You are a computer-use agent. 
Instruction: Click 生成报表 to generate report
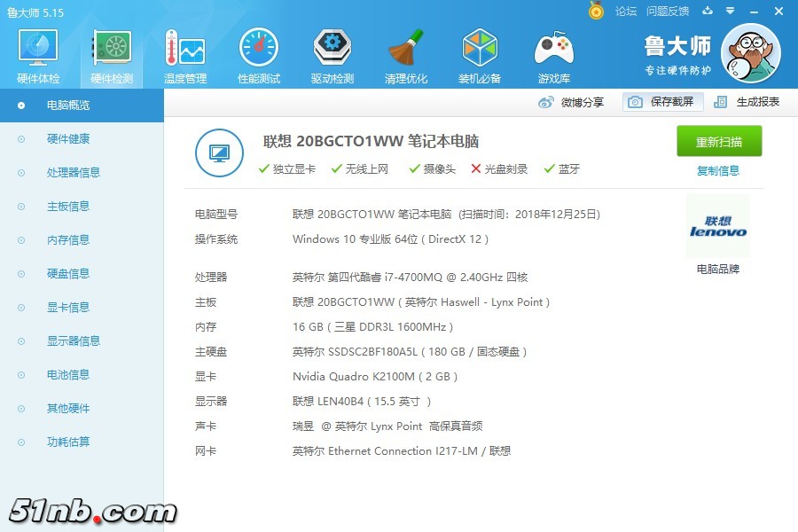tap(747, 102)
